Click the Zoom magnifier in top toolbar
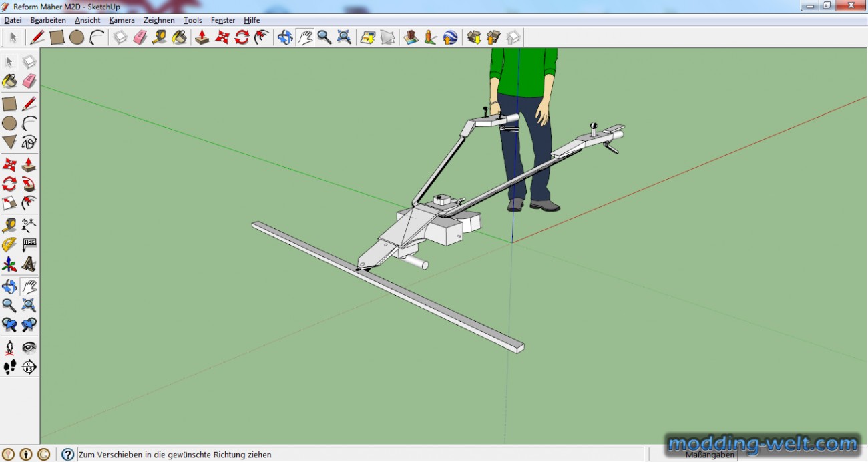Image resolution: width=868 pixels, height=462 pixels. click(x=324, y=37)
